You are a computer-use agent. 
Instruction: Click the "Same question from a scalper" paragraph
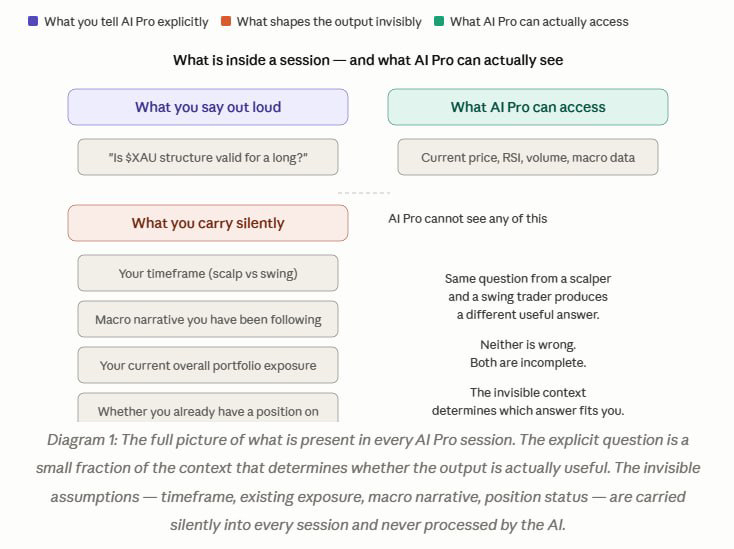pos(528,296)
